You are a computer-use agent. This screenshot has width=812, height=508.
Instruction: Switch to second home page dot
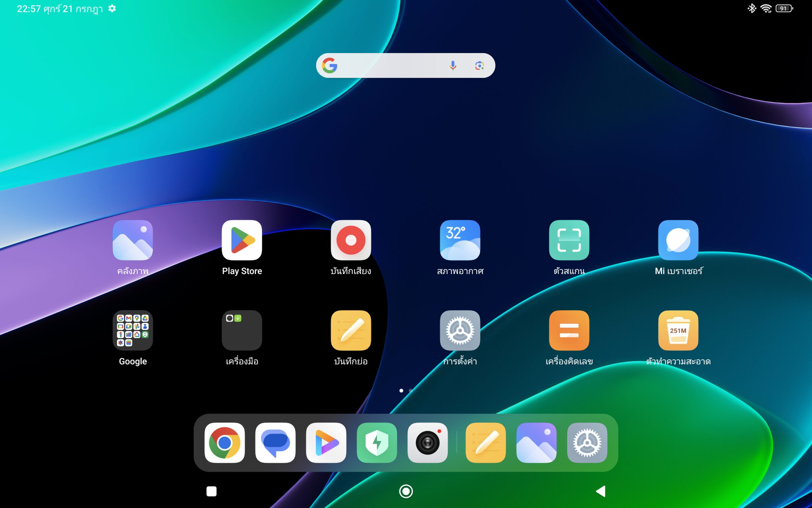pos(410,391)
